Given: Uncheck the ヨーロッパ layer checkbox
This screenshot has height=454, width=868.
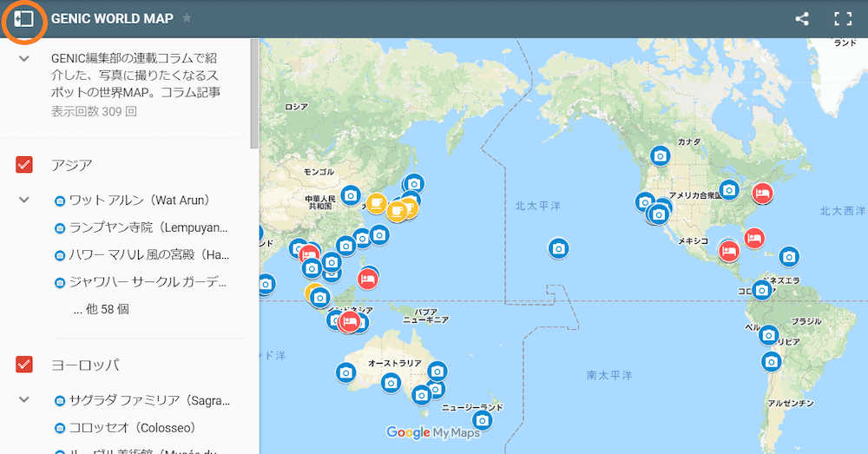Looking at the screenshot, I should pos(24,365).
